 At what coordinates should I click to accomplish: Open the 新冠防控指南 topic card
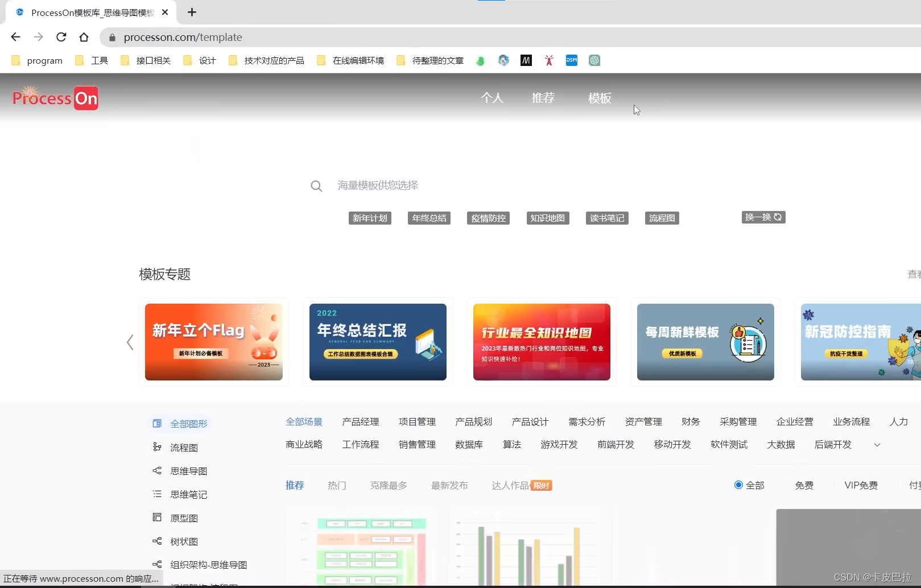click(861, 342)
